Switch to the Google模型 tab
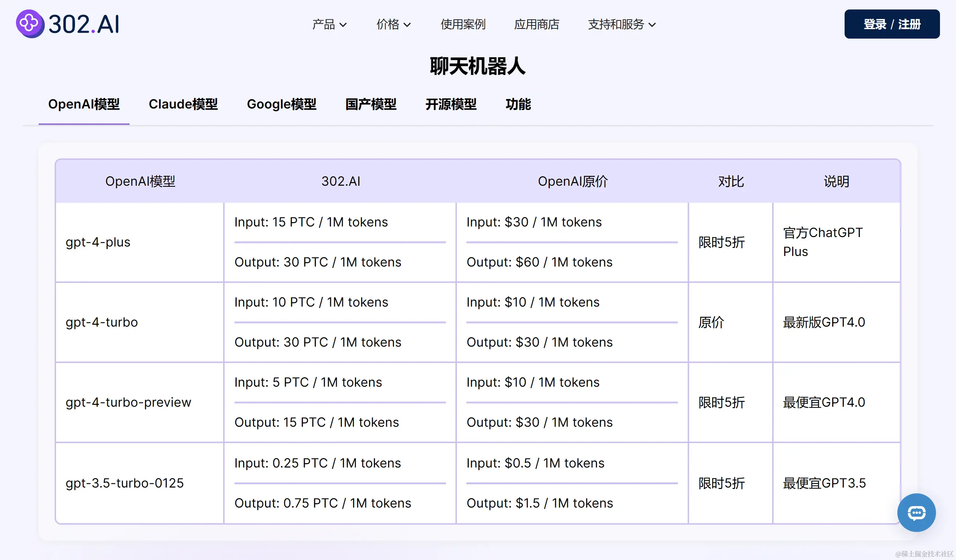The image size is (956, 560). (x=281, y=104)
